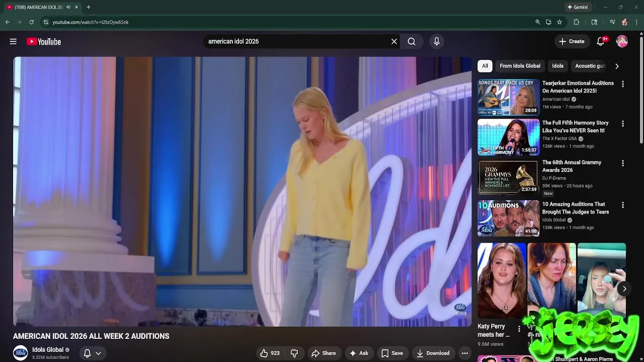Screen dimensions: 644x362
Task: Select the Acoustic guitar chip
Action: coord(590,66)
